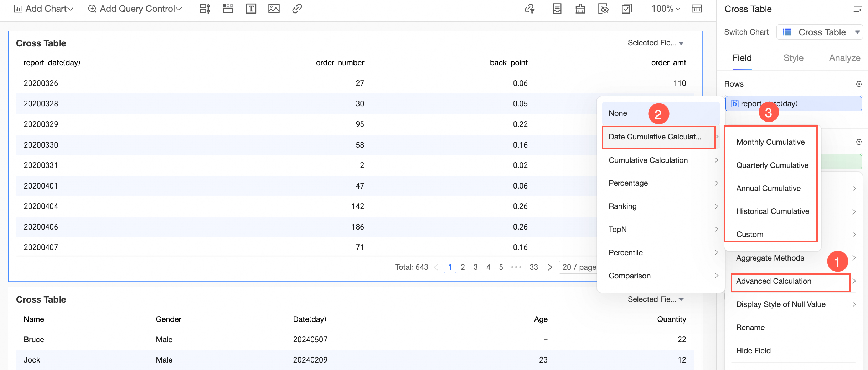Click the hidden-view eye icon in toolbar

click(604, 9)
